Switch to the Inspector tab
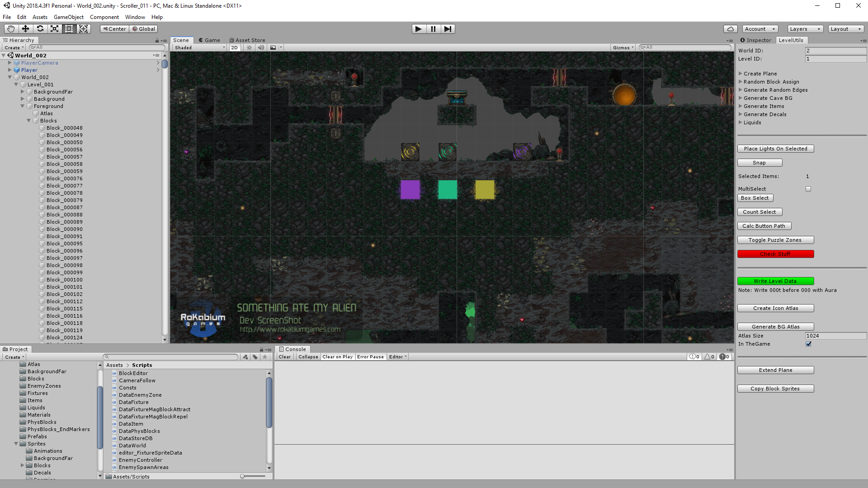The height and width of the screenshot is (488, 868). coord(756,40)
